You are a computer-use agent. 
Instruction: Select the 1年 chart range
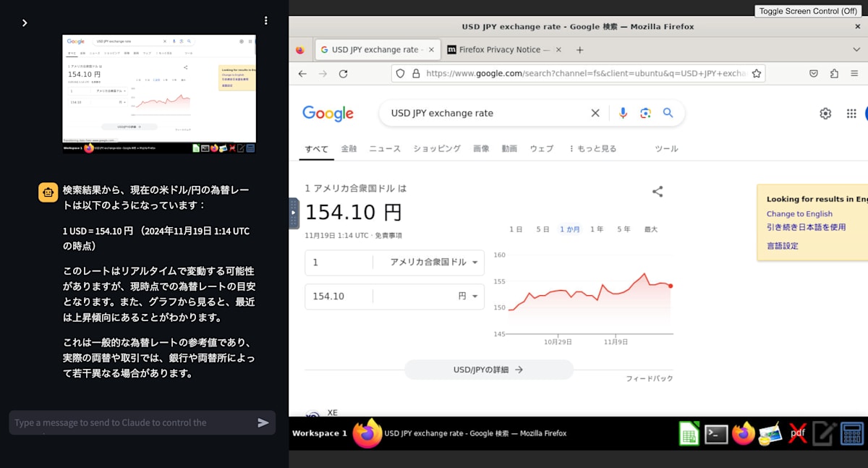point(597,229)
